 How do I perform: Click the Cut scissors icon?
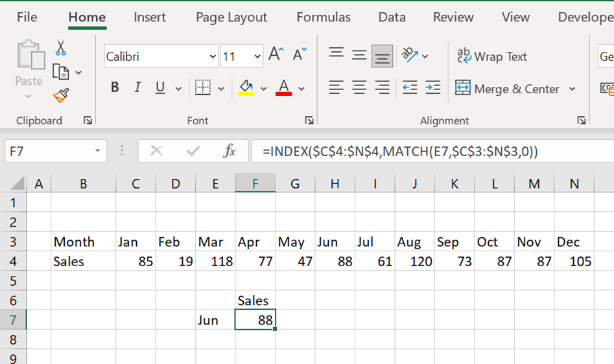(x=60, y=47)
